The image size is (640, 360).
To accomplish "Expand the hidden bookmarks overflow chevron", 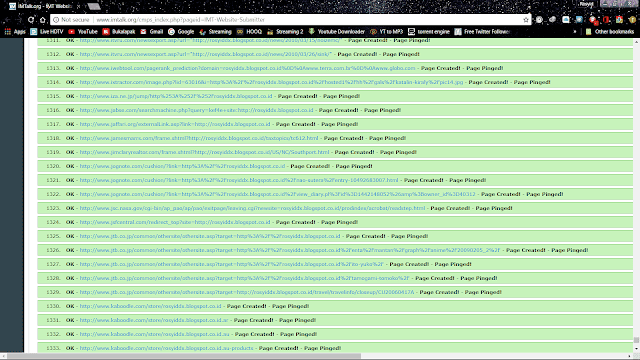I will [575, 31].
